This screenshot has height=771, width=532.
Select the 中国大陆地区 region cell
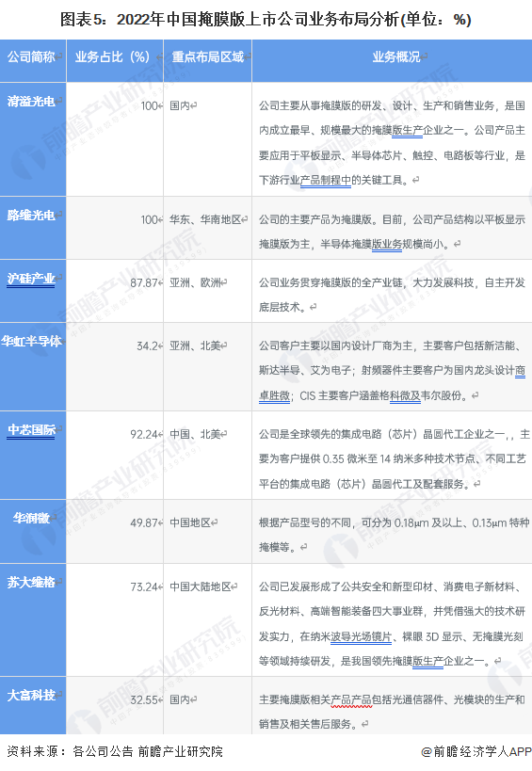click(x=201, y=586)
